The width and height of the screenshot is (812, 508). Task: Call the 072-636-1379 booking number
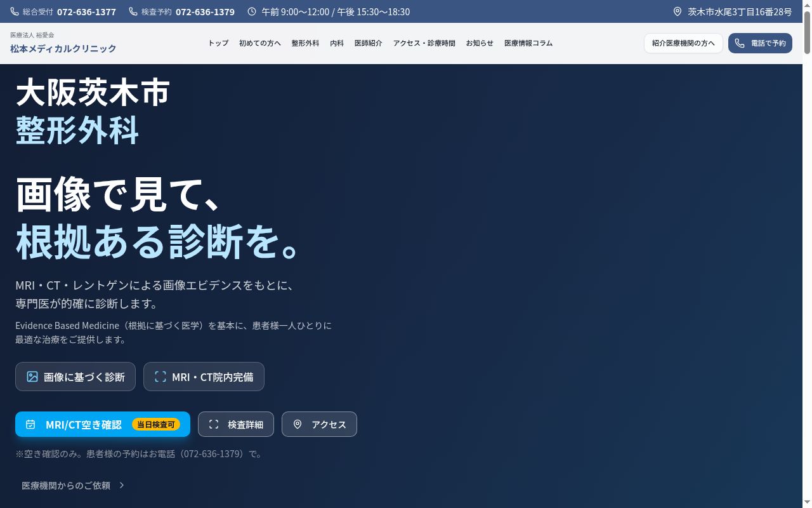(205, 11)
